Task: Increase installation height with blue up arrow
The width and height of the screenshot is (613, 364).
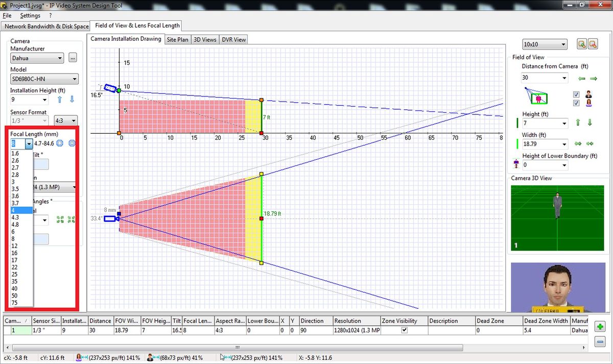Action: [60, 100]
